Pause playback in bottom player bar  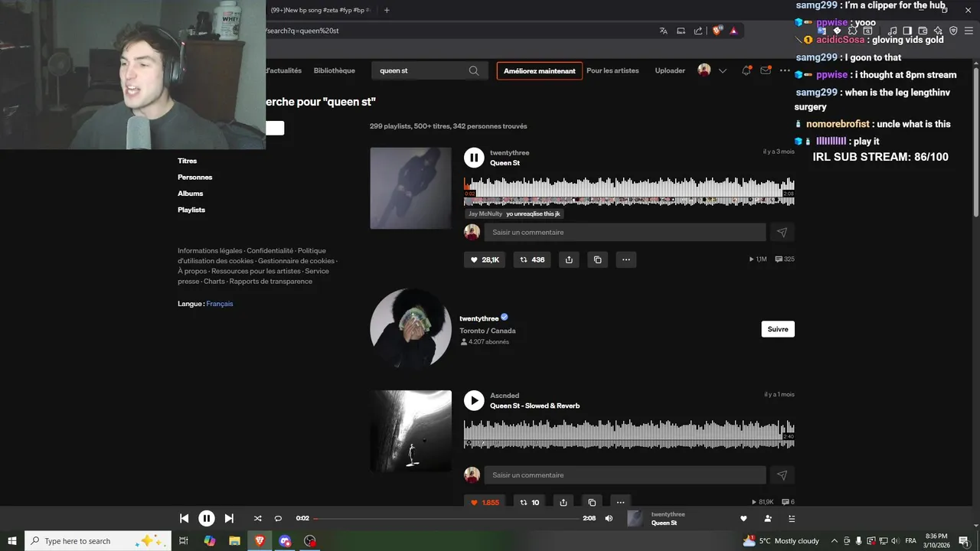(207, 518)
